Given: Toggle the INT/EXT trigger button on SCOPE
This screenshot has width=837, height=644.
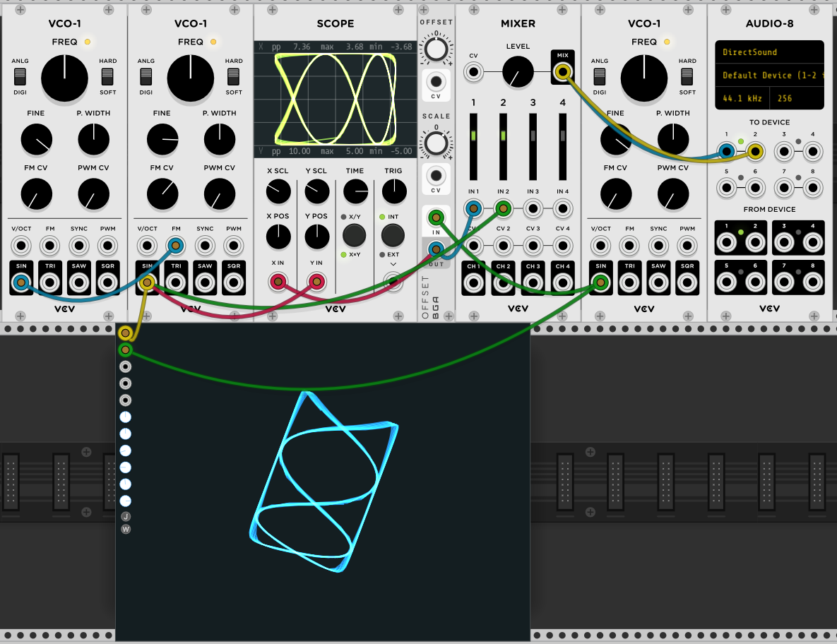Looking at the screenshot, I should [x=393, y=235].
